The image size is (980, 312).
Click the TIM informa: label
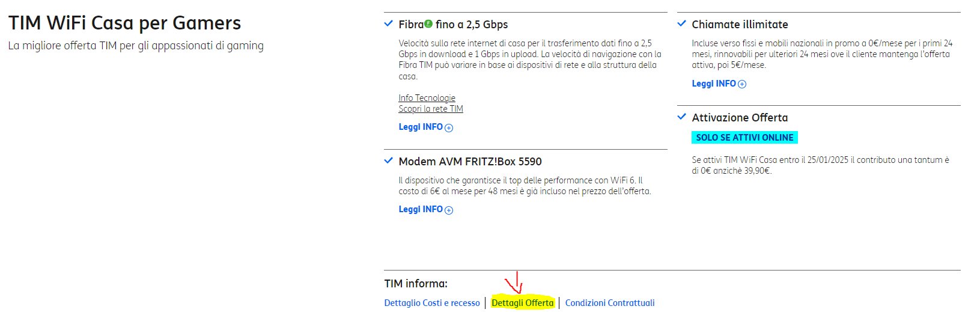(x=416, y=284)
